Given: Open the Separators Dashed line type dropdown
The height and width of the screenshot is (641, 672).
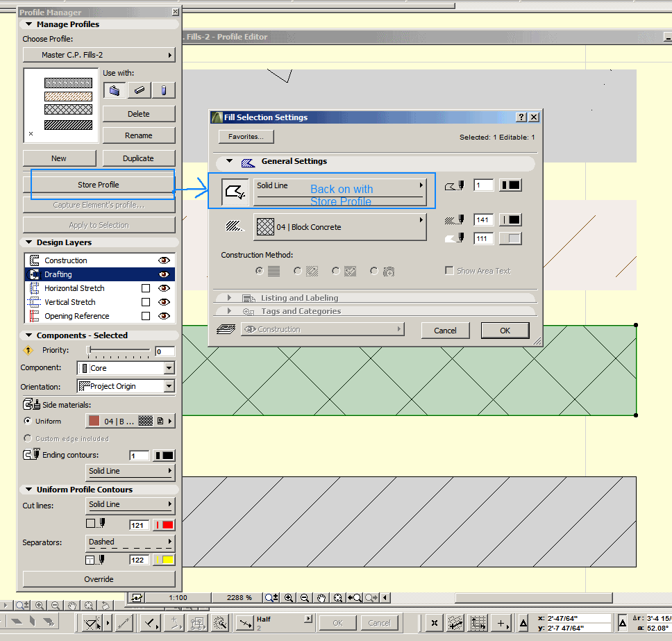Looking at the screenshot, I should (131, 543).
